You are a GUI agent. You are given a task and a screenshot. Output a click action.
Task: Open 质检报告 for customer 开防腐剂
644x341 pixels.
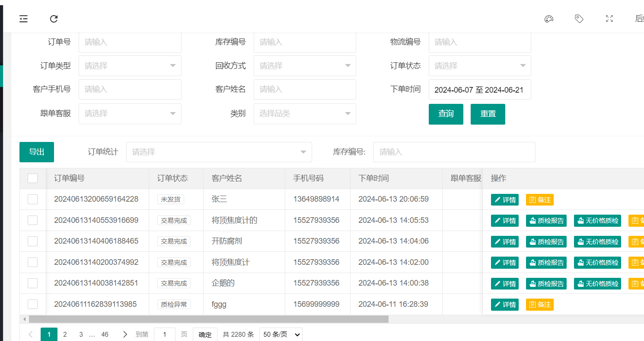coord(546,241)
